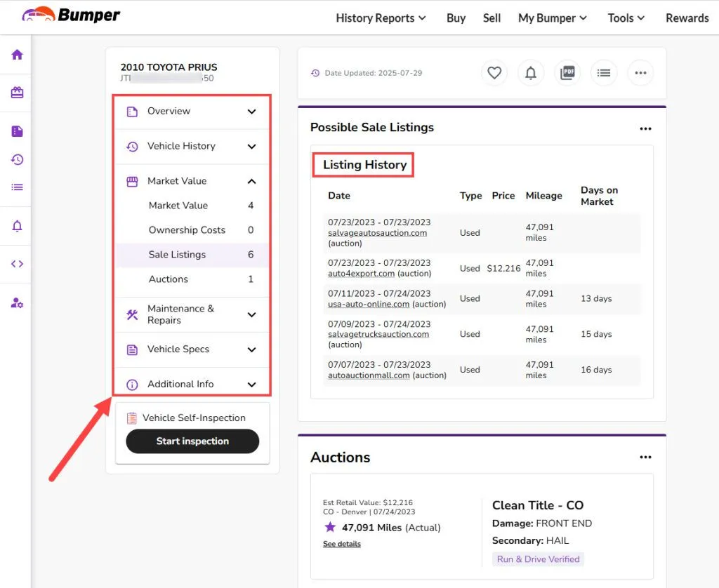Open the home icon in left sidebar

click(x=17, y=55)
